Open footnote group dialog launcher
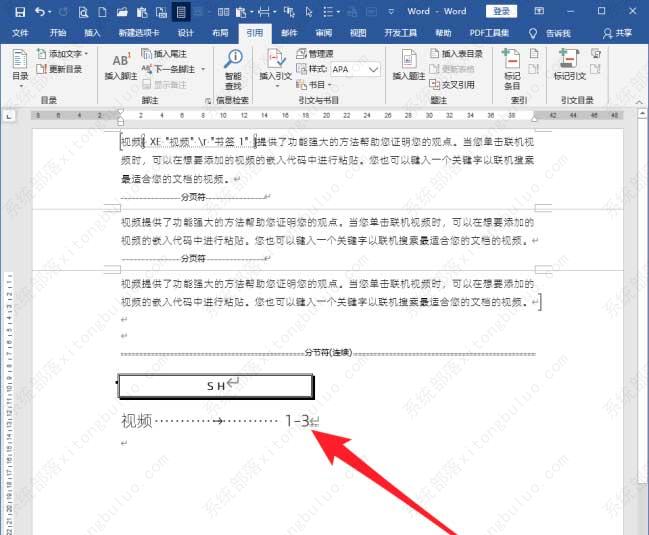This screenshot has width=649, height=535. pyautogui.click(x=208, y=101)
